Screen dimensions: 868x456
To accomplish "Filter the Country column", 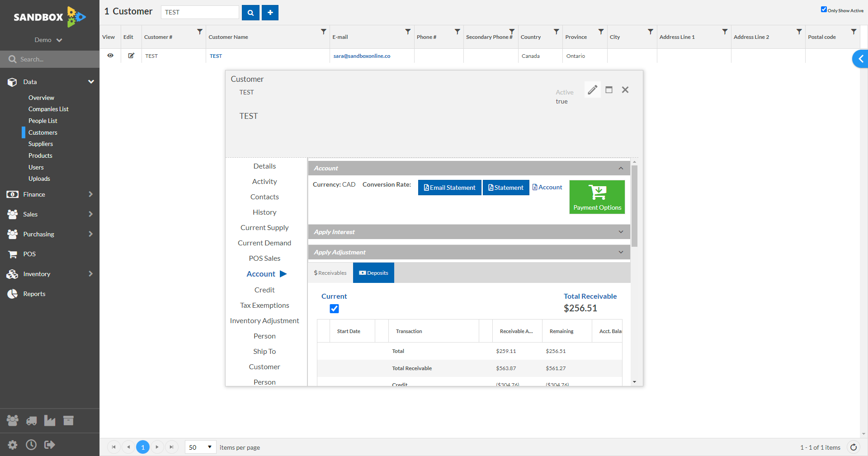I will point(557,32).
